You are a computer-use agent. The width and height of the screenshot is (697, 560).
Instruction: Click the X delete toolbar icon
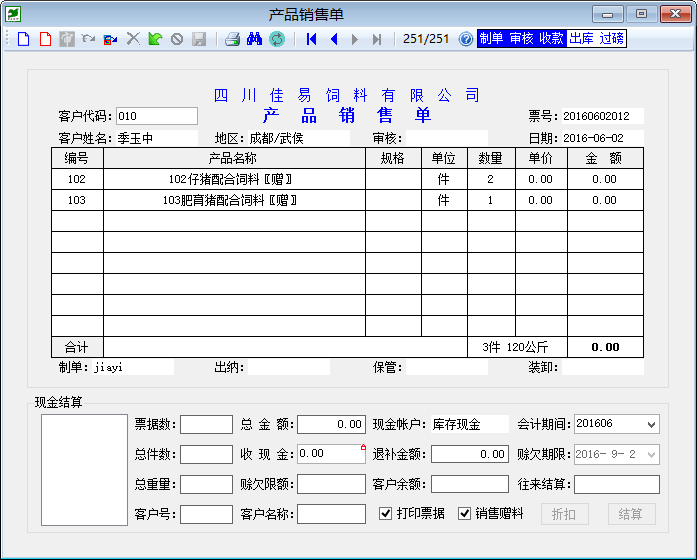pyautogui.click(x=133, y=39)
